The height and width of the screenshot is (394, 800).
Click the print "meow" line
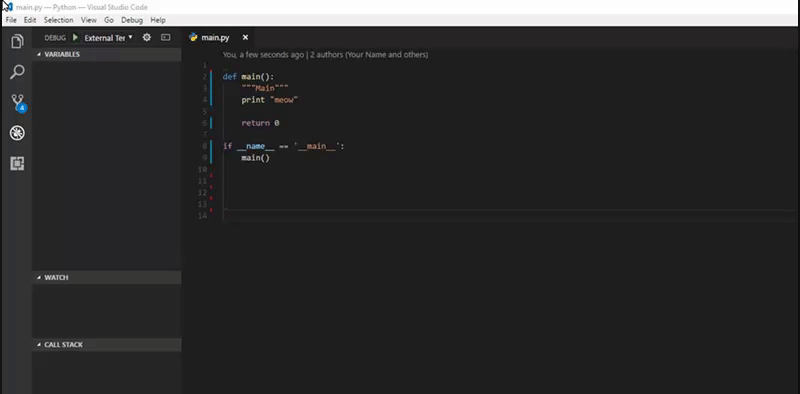(269, 100)
